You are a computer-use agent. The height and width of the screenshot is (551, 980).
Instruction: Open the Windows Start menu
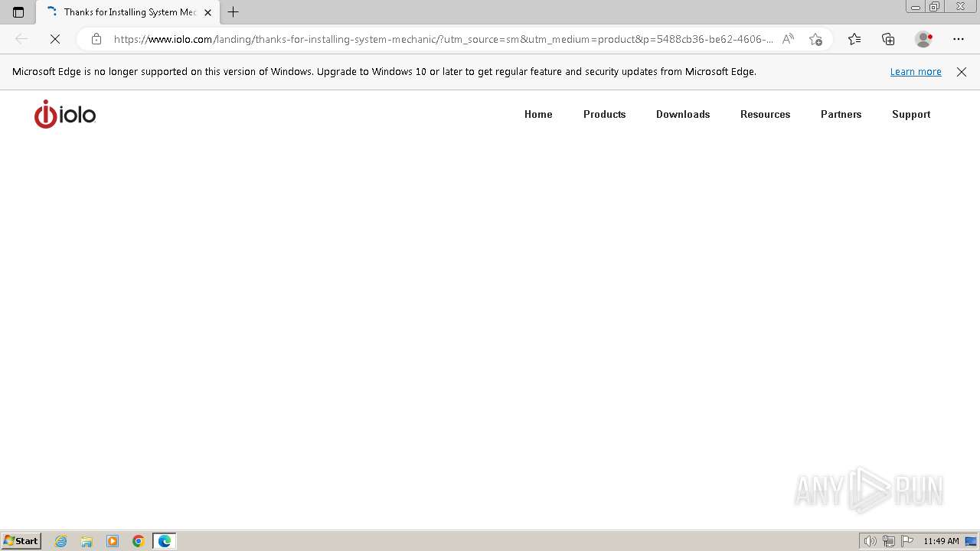click(x=21, y=541)
